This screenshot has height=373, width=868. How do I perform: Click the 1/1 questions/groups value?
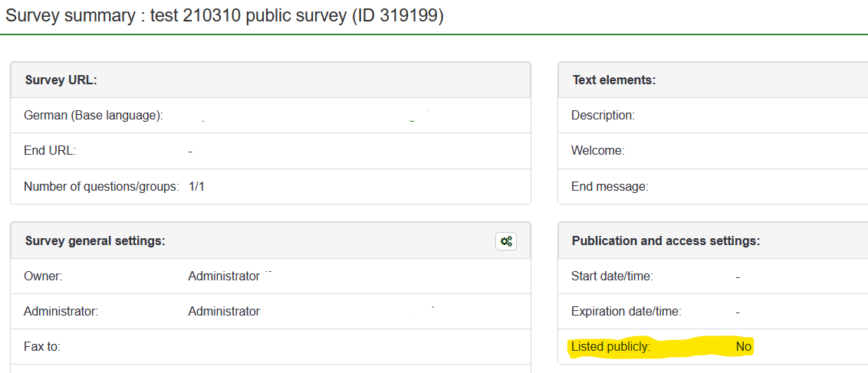[x=196, y=186]
